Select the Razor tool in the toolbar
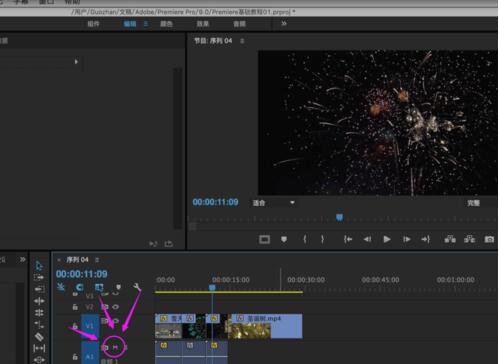 pyautogui.click(x=39, y=337)
